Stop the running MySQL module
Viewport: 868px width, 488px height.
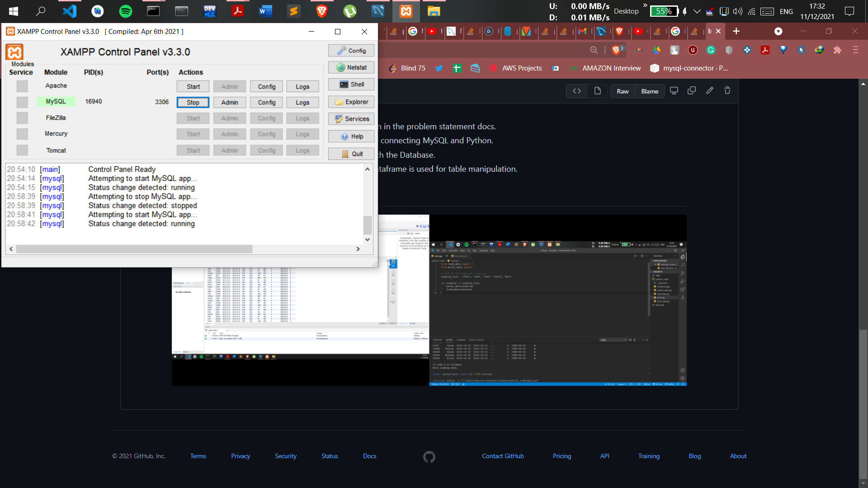193,102
